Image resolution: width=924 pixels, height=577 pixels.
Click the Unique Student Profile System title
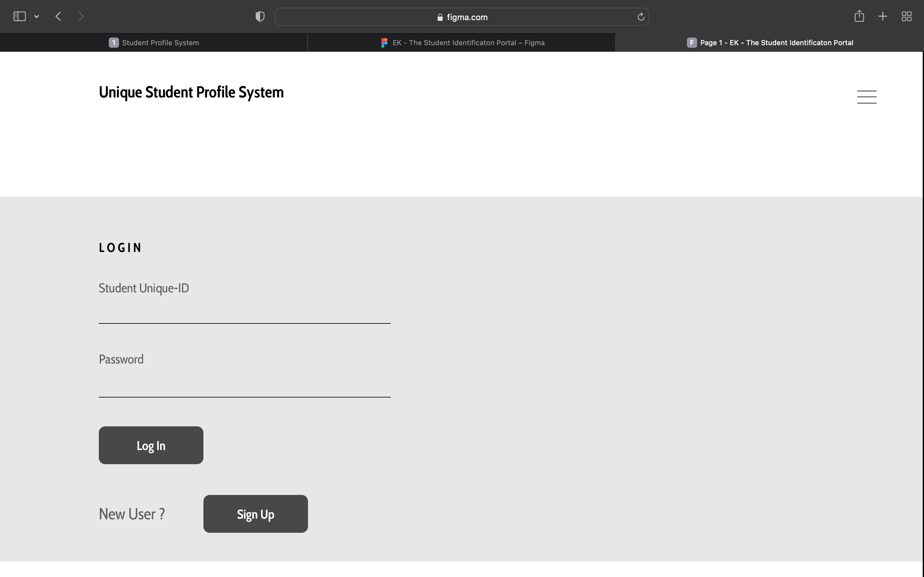tap(191, 92)
